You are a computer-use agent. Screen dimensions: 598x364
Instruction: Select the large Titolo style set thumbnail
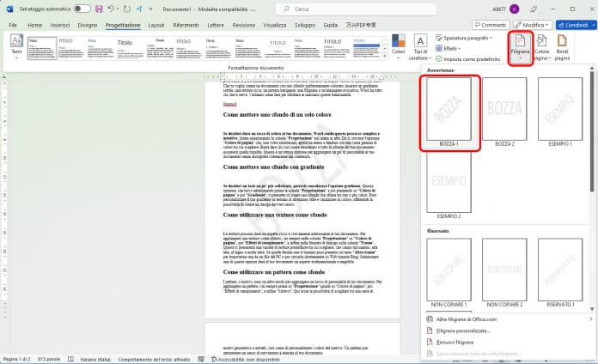coord(130,48)
